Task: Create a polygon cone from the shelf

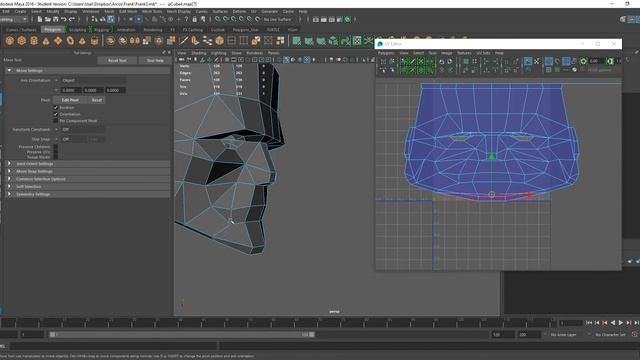Action: 46,40
